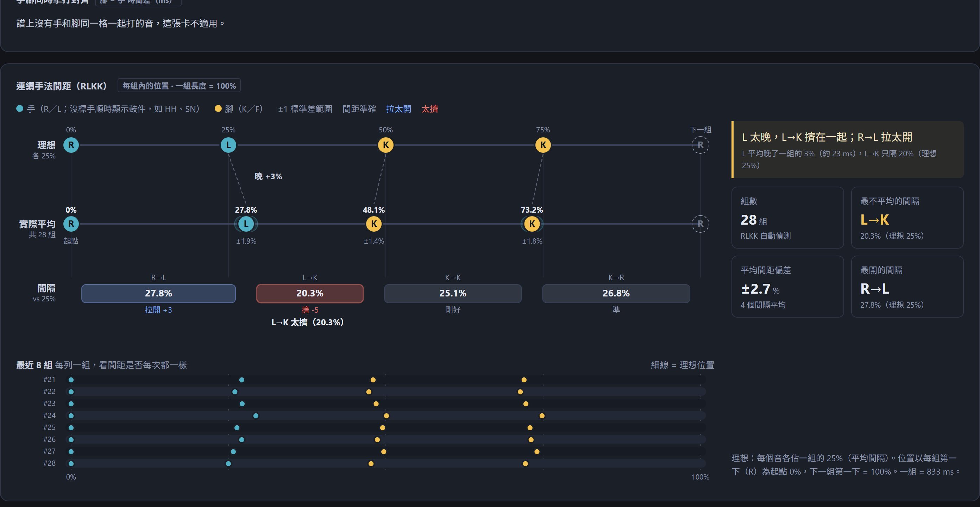Select the actual K node at 73.2%
The image size is (980, 507).
tap(532, 224)
